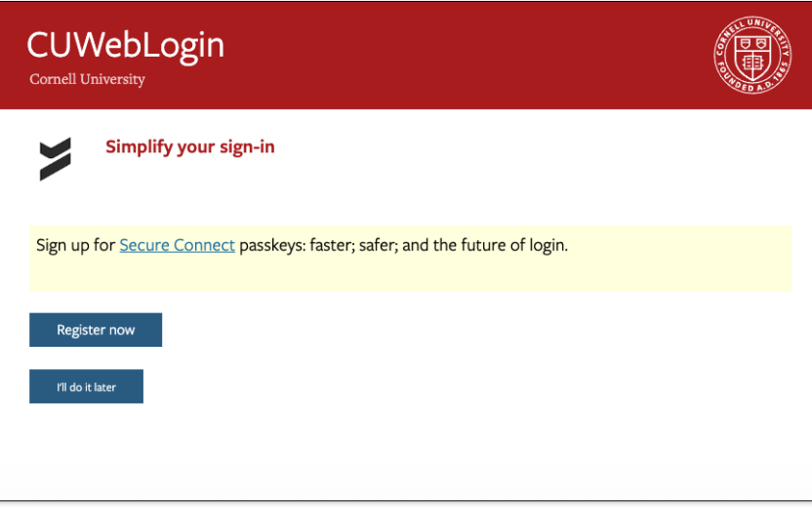Image resolution: width=812 pixels, height=508 pixels.
Task: Click the Cornell University subtitle text
Action: click(87, 79)
